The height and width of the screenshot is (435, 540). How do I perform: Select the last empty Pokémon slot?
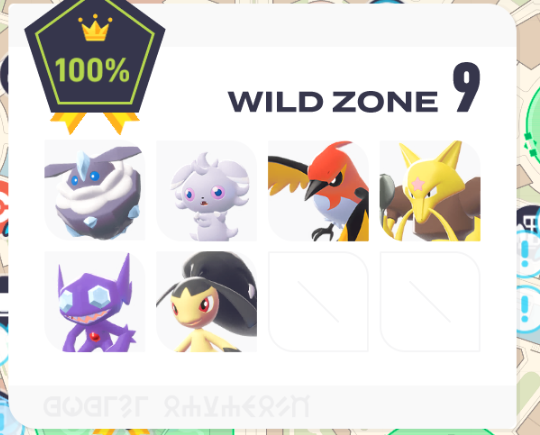pos(430,302)
